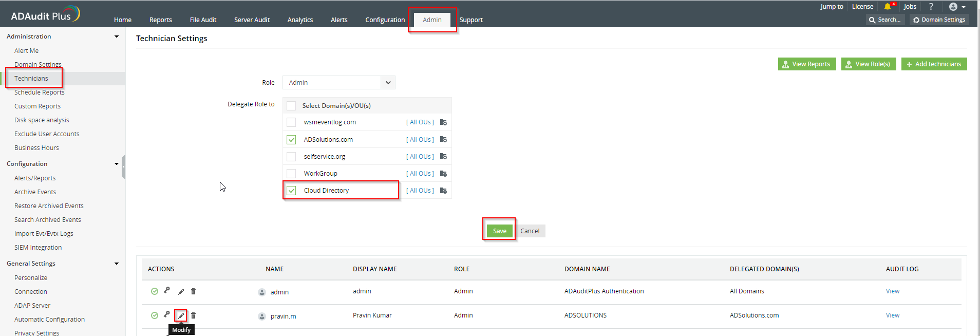Uncheck the Cloud Directory checkbox
Screen dimensions: 980x336
[291, 191]
